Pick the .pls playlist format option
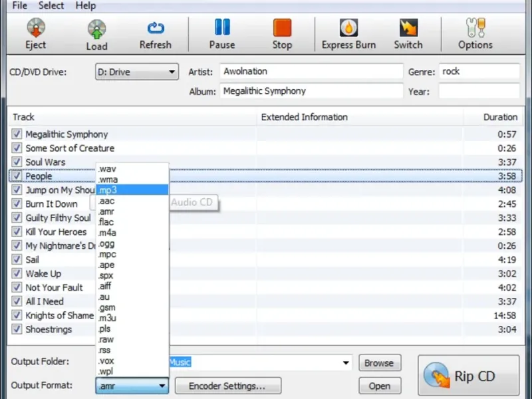Viewport: 532px width, 399px height. pos(132,329)
